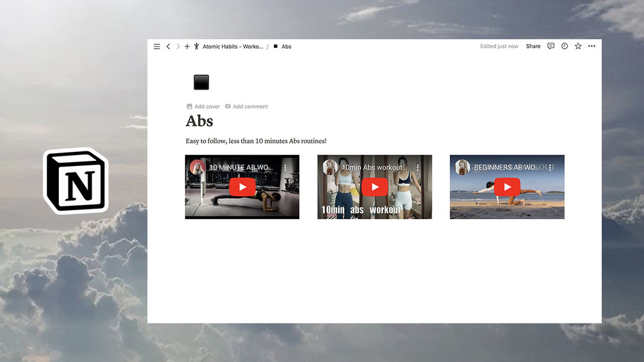The height and width of the screenshot is (362, 644).
Task: Play the 10 MINUTE AB WO... video
Action: pos(242,187)
